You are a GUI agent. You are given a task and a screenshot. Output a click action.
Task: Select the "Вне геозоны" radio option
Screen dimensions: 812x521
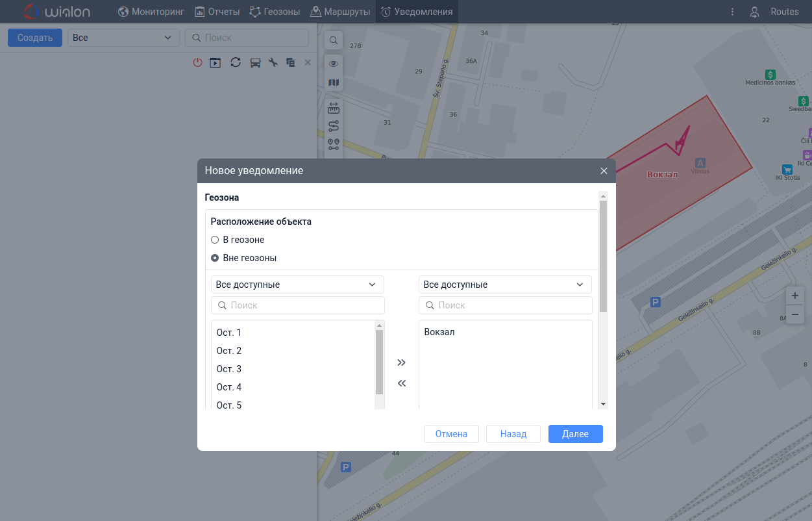click(215, 258)
